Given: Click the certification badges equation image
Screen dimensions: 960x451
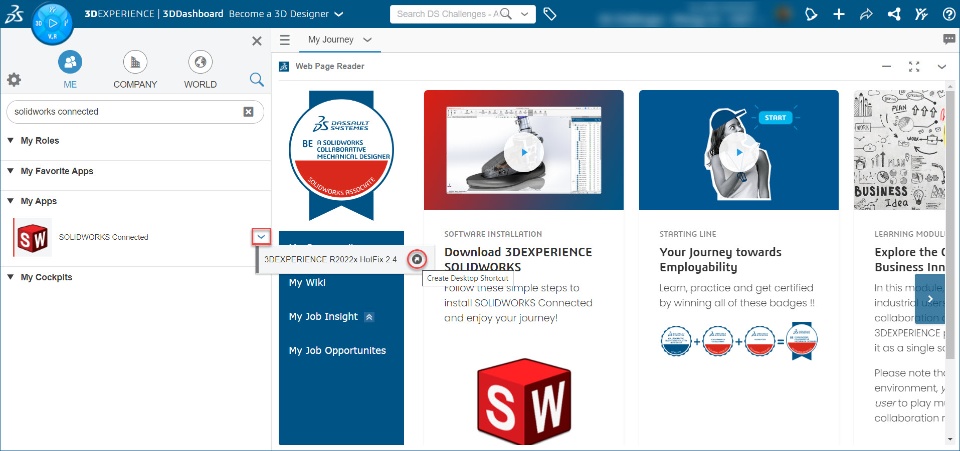Looking at the screenshot, I should pos(739,340).
